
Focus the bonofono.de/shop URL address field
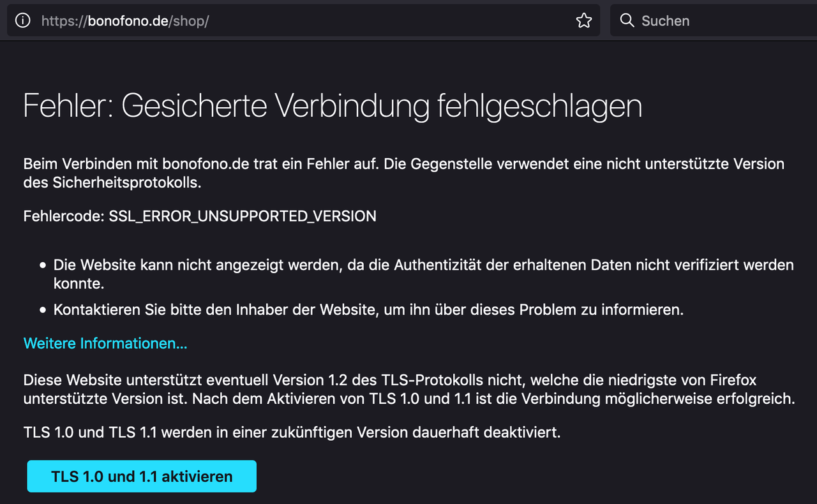point(303,20)
